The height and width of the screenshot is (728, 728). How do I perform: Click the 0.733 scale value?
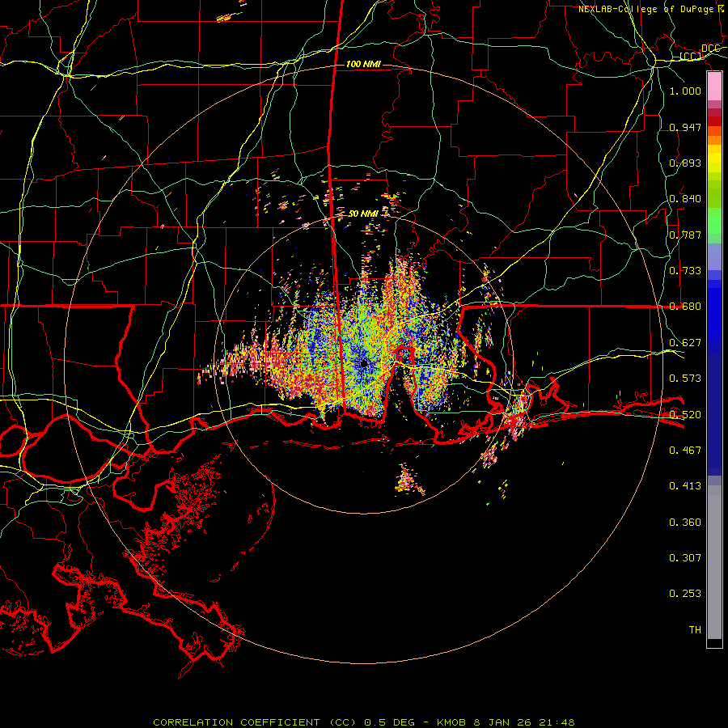(685, 270)
